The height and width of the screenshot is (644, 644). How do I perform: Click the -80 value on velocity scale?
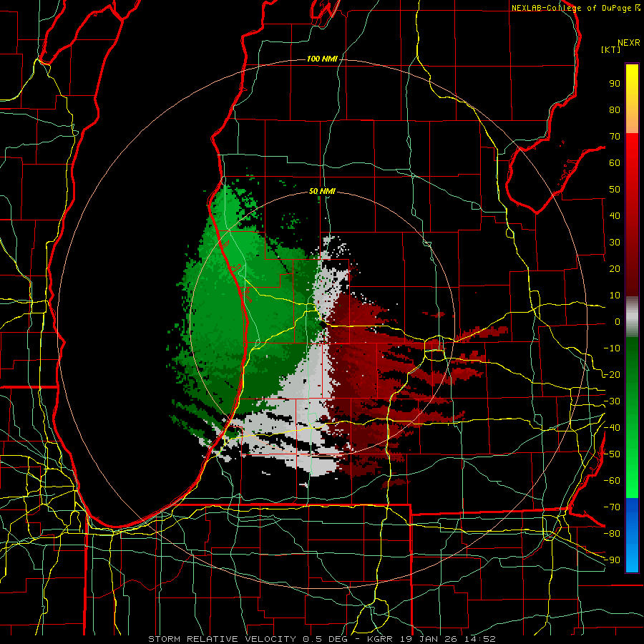pos(612,534)
